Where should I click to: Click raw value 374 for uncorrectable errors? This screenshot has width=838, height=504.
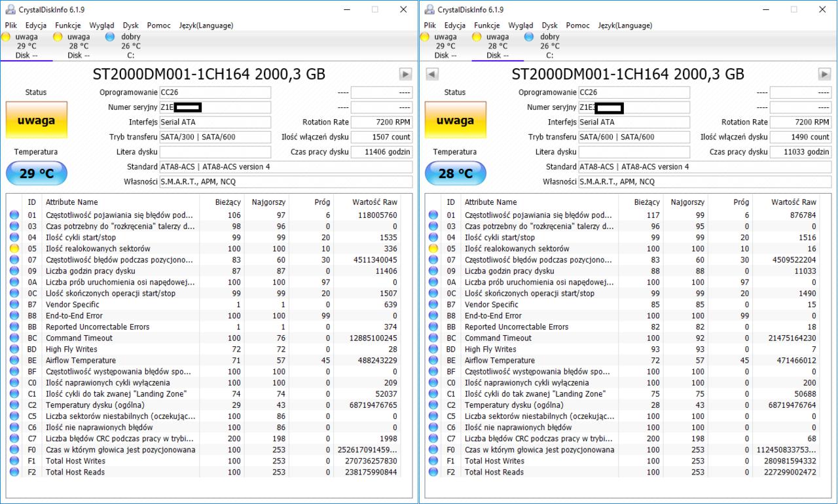point(390,327)
